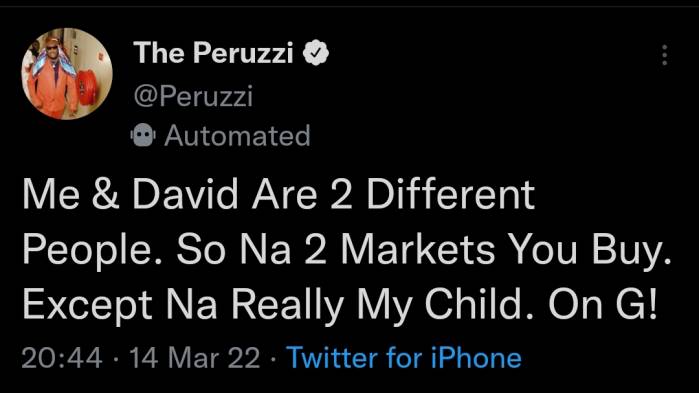The height and width of the screenshot is (393, 699).
Task: Click the blue verified badge
Action: point(316,53)
